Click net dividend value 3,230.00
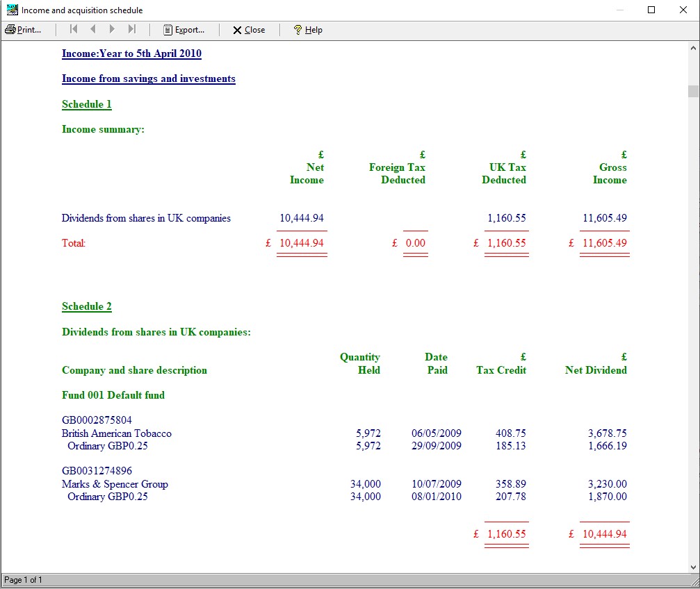The image size is (700, 589). click(x=607, y=484)
